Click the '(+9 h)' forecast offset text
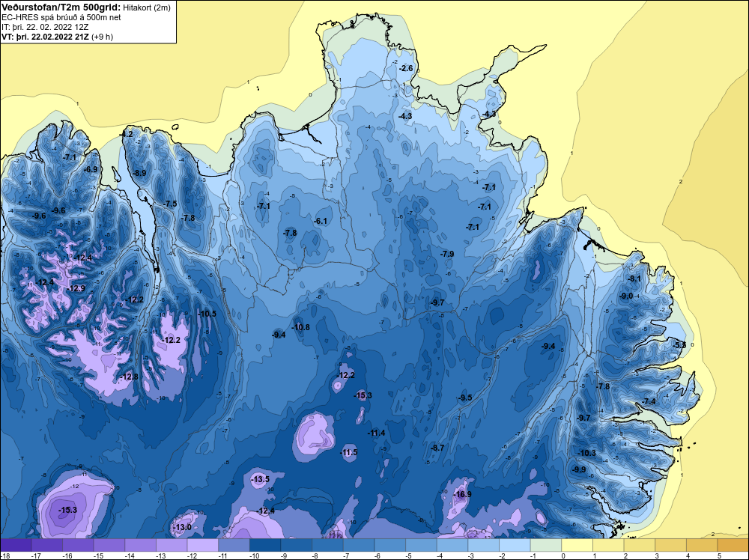Screen dimensions: 749x560 pyautogui.click(x=102, y=37)
